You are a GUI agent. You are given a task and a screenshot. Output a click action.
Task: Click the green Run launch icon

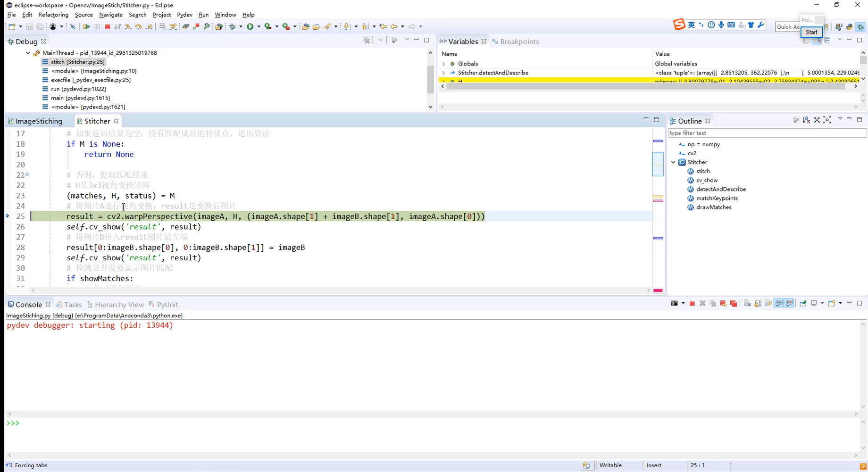[x=250, y=27]
